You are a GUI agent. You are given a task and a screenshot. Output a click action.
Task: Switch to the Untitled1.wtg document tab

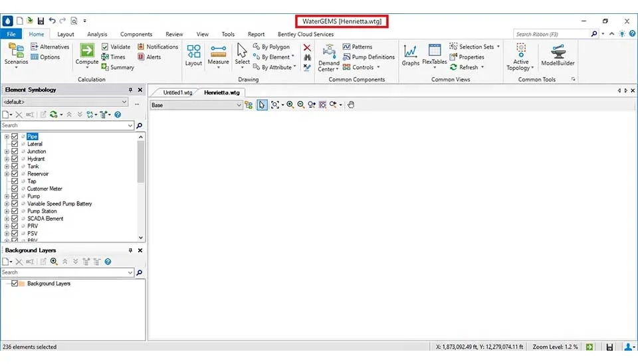click(177, 93)
